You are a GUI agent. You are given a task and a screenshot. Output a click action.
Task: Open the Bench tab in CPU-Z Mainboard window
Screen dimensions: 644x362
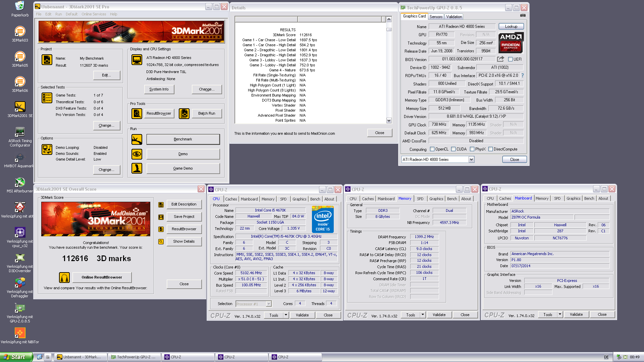[589, 198]
